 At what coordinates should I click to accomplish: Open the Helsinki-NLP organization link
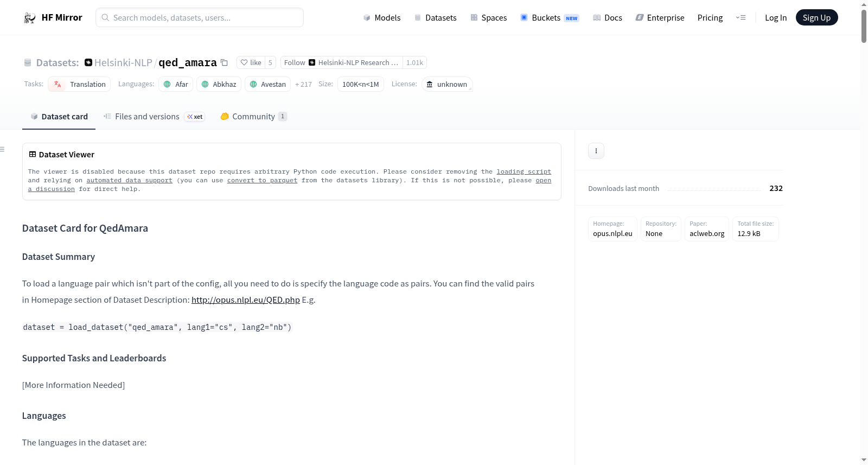(123, 62)
